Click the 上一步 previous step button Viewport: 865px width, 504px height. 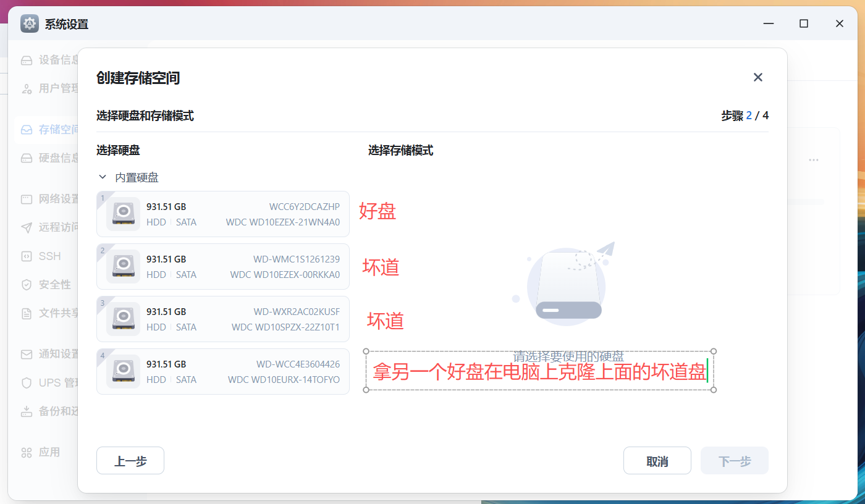click(130, 460)
